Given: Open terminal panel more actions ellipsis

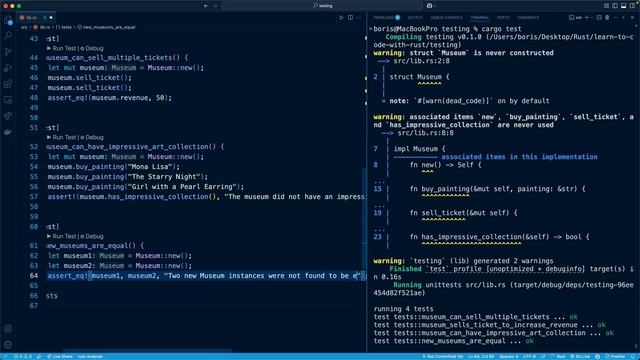Looking at the screenshot, I should [x=616, y=18].
